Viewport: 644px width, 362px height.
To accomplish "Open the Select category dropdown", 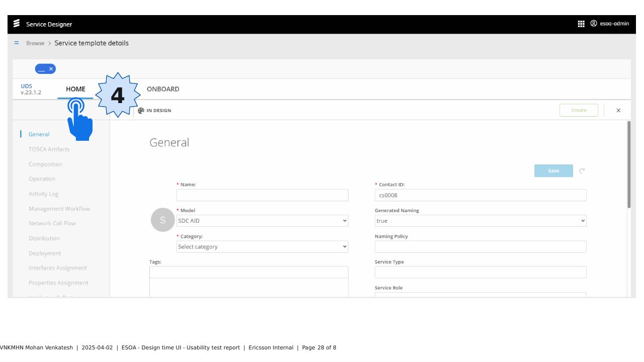I will (x=262, y=246).
